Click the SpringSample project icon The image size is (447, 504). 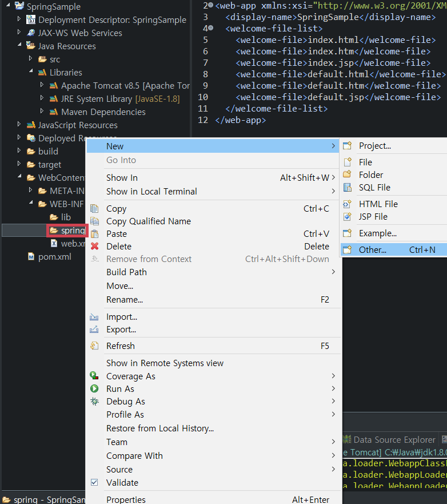coord(19,6)
